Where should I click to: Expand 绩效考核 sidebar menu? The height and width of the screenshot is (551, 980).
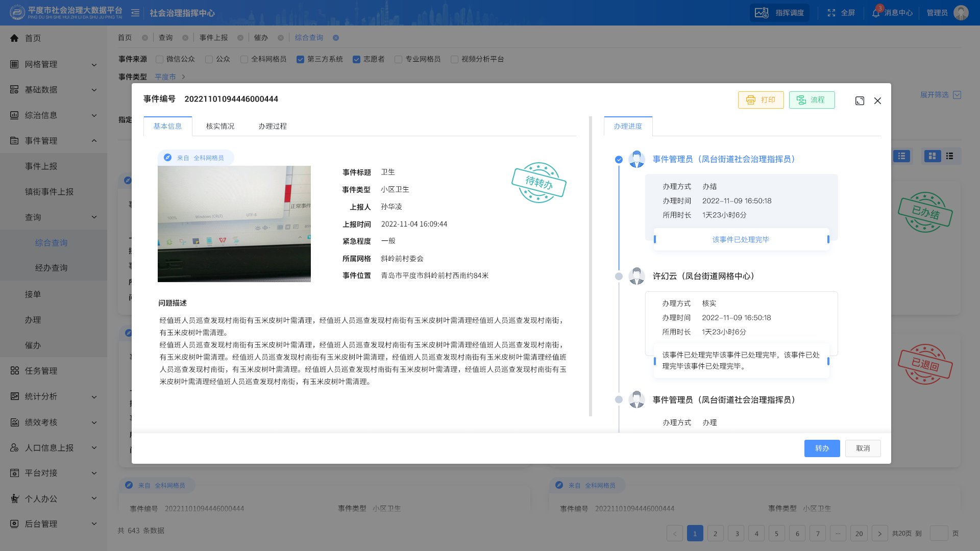(94, 422)
